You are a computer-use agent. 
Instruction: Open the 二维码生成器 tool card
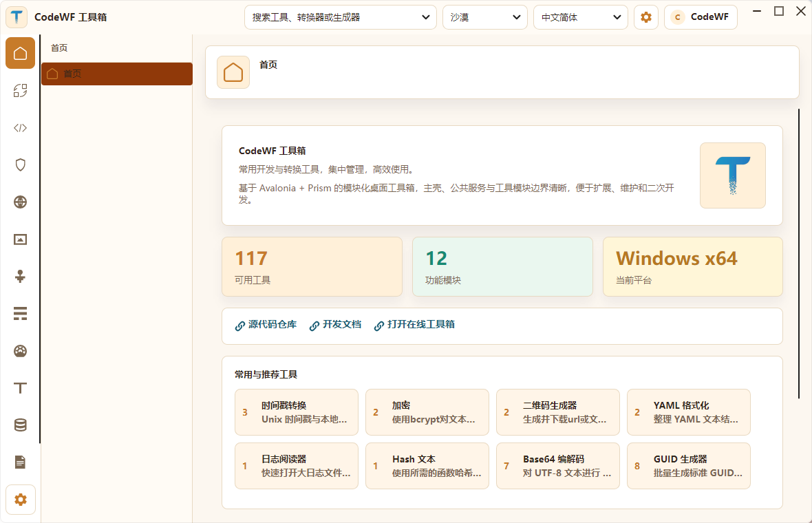coord(557,412)
